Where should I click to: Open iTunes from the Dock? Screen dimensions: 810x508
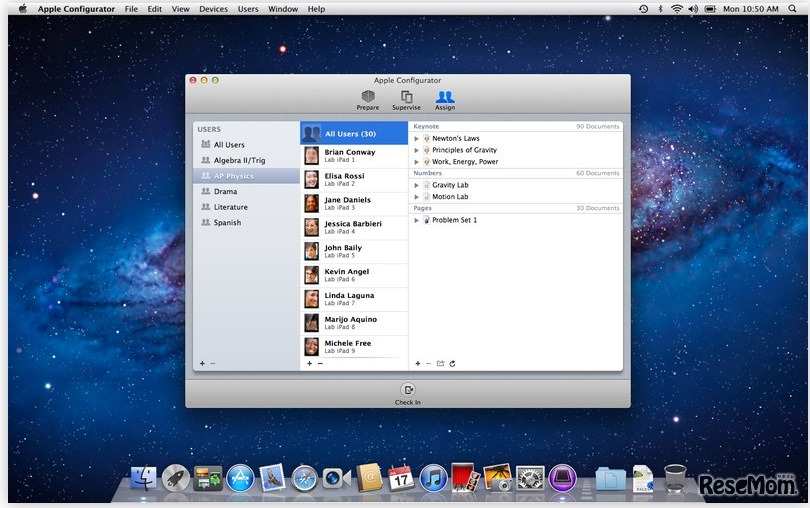[433, 478]
